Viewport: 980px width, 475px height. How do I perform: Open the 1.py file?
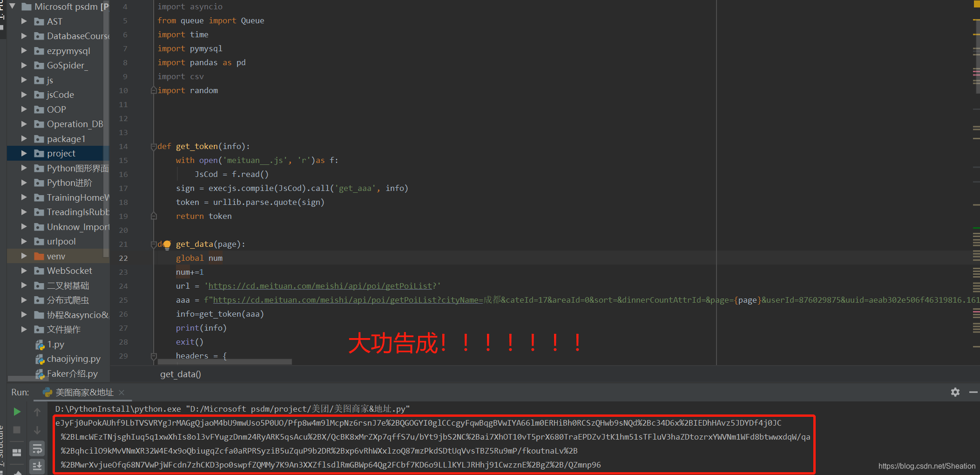tap(55, 344)
